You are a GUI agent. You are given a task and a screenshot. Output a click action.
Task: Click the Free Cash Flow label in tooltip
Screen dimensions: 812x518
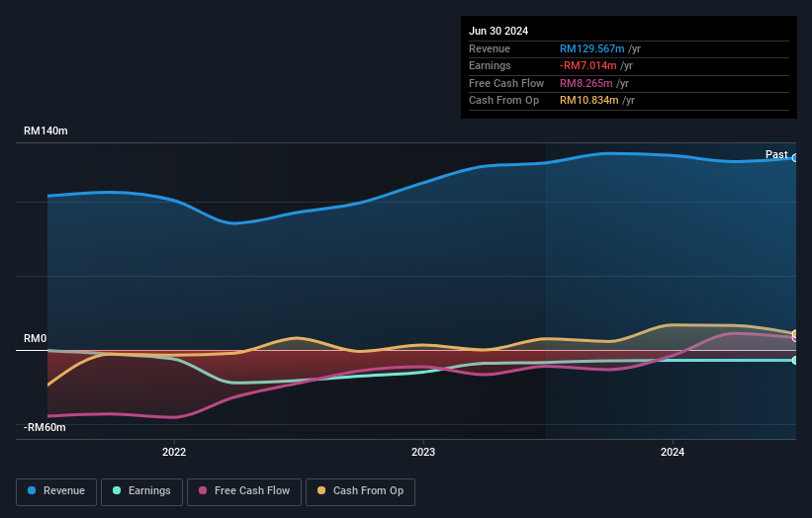click(x=506, y=83)
